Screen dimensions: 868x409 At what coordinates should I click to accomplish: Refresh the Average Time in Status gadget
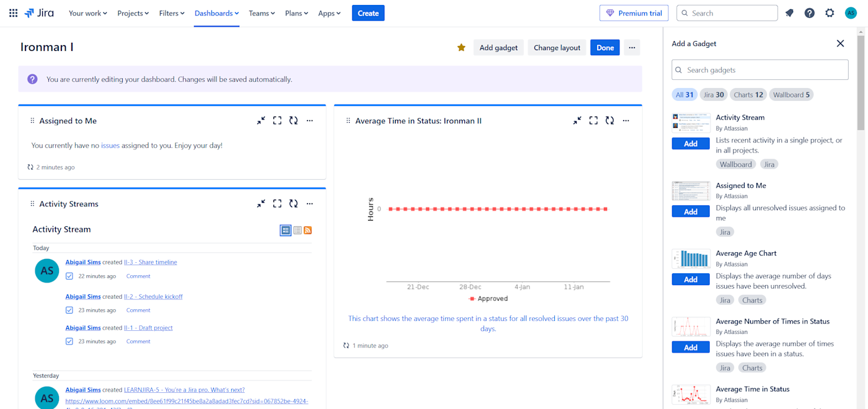(x=609, y=121)
